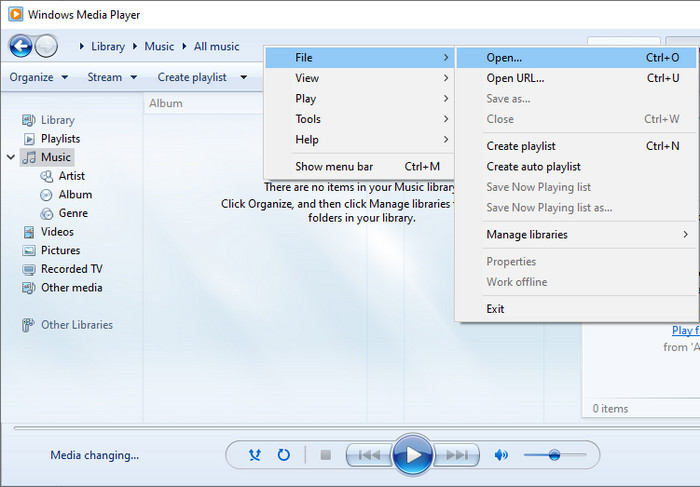Turn on shuffle playback
This screenshot has height=487, width=700.
point(254,455)
